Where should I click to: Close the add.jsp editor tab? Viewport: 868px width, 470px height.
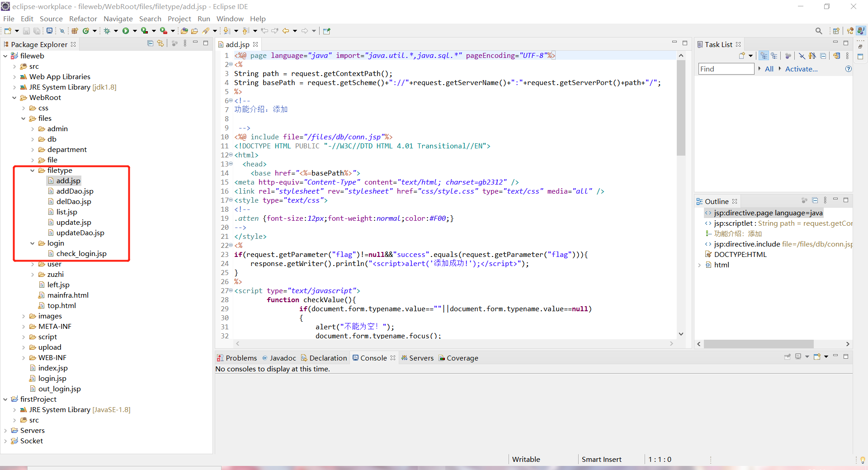pos(255,44)
